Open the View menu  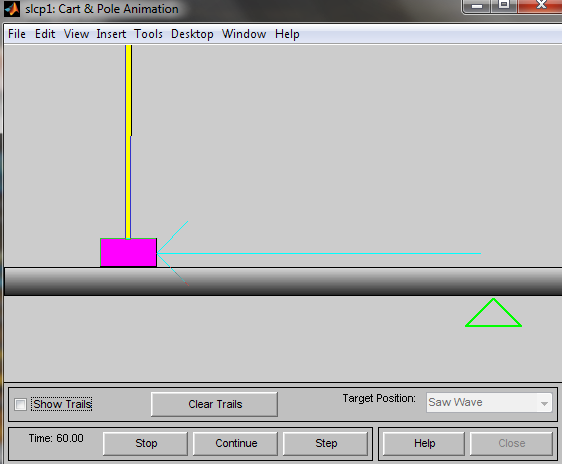tap(76, 34)
